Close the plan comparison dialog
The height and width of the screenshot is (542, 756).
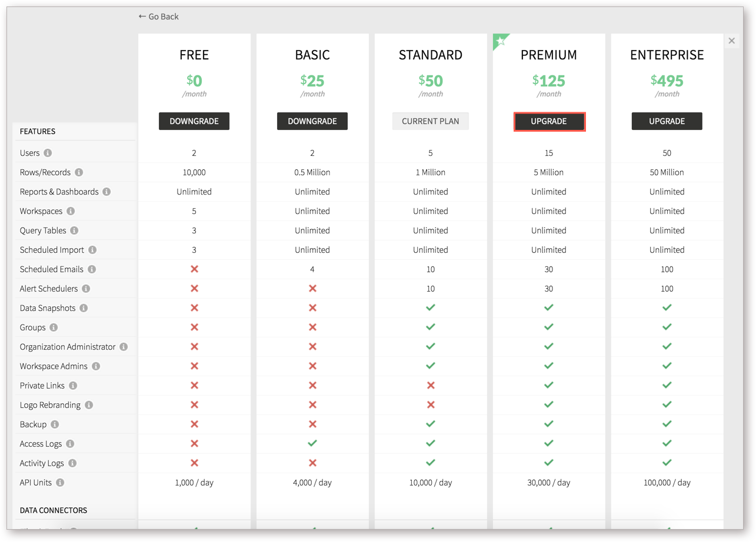click(x=731, y=41)
